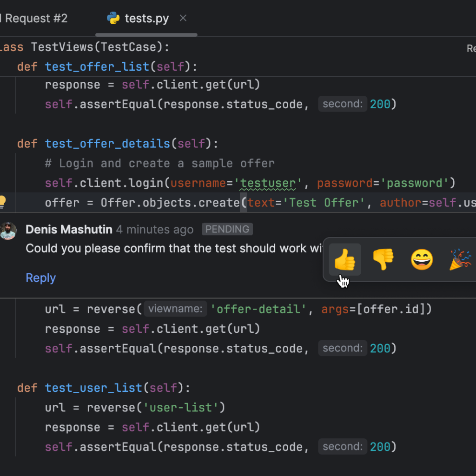Click the yellow lightbulb quick-fix icon
The width and height of the screenshot is (476, 476).
2,202
